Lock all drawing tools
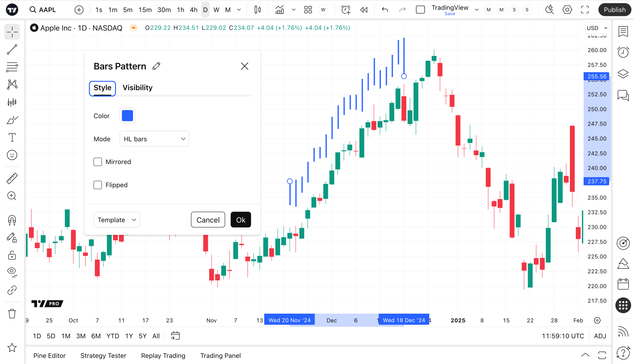The height and width of the screenshot is (364, 634). (12, 255)
